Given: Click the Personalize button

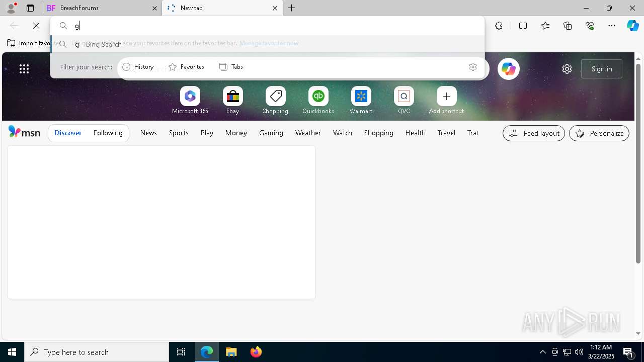Looking at the screenshot, I should tap(599, 133).
